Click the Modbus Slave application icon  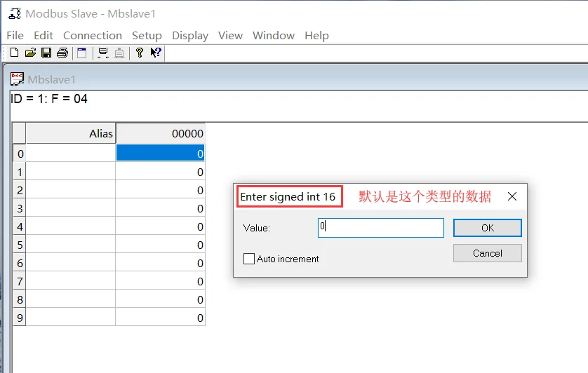(14, 13)
